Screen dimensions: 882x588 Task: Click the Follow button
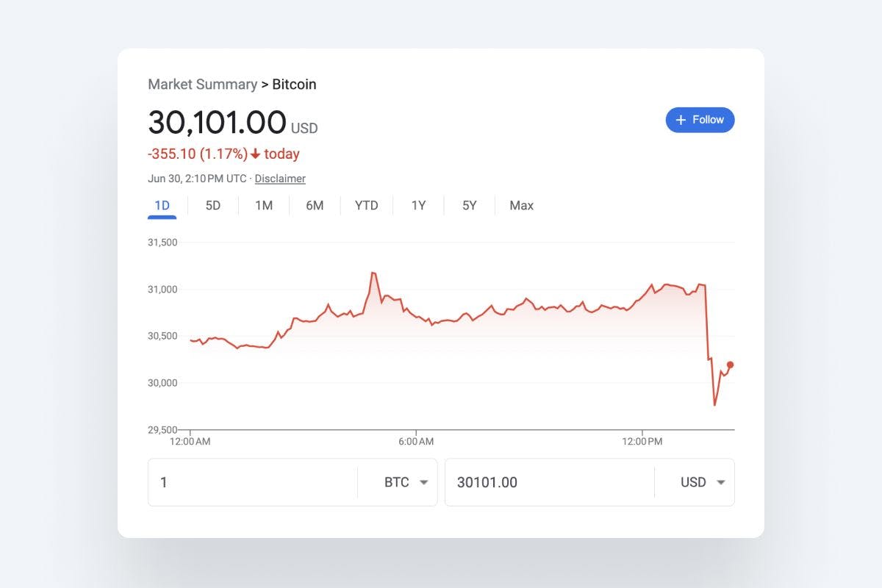[x=700, y=120]
